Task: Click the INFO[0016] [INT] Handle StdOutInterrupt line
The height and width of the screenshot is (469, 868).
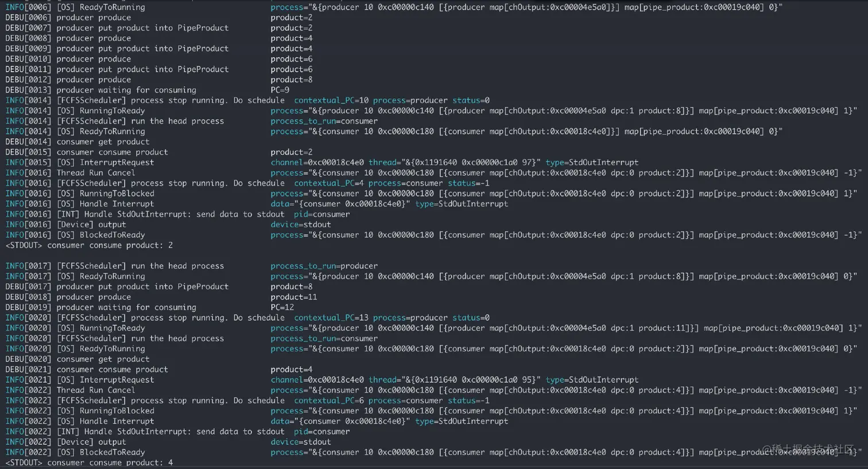Action: [x=177, y=214]
